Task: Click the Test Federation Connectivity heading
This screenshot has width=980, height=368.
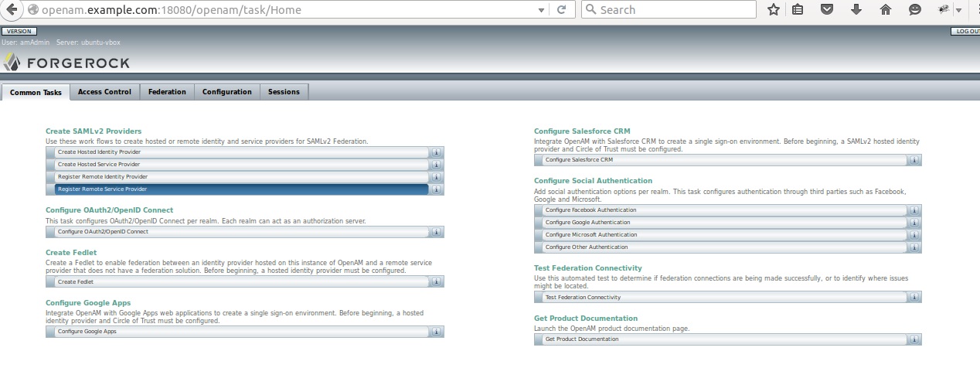Action: click(588, 268)
